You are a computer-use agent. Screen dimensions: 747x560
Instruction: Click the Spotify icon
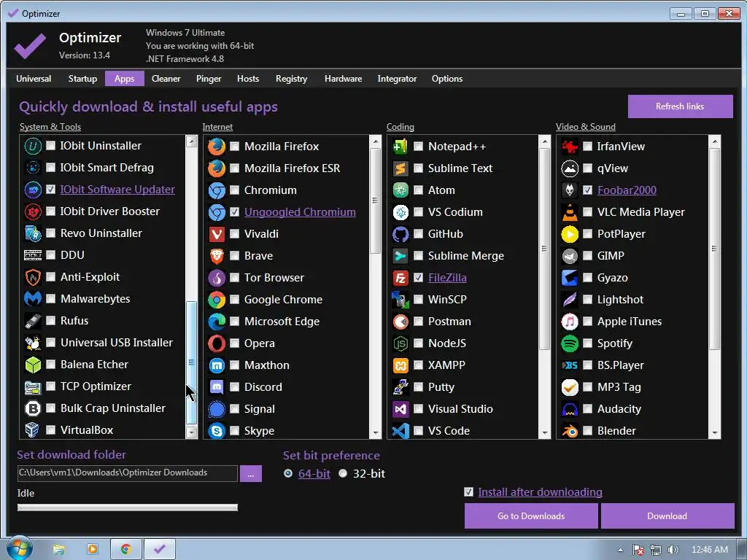pyautogui.click(x=570, y=344)
